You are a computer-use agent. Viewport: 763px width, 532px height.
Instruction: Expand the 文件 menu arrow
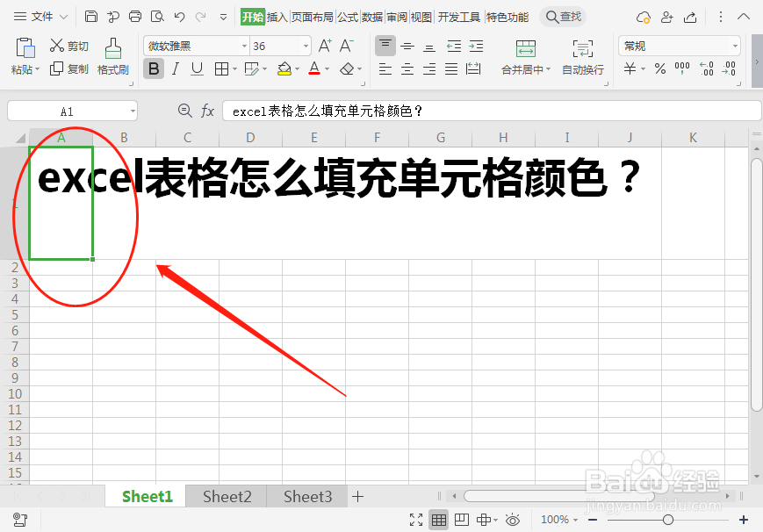(63, 17)
